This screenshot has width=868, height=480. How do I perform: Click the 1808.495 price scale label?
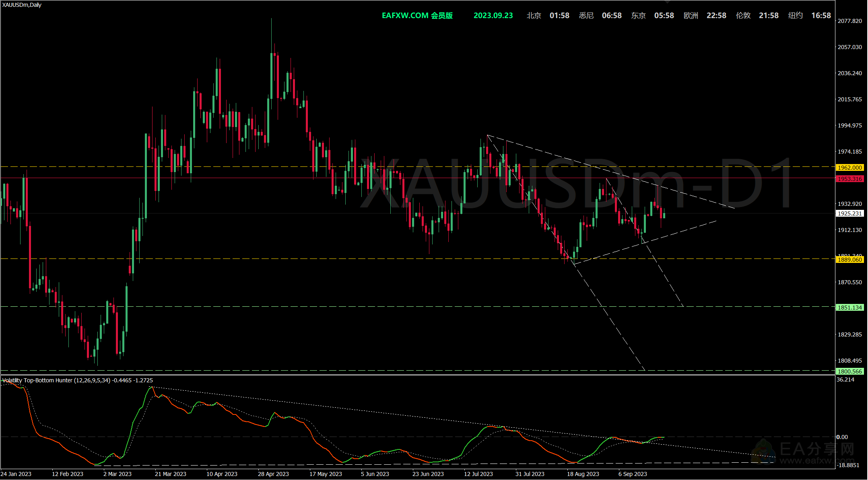coord(850,361)
